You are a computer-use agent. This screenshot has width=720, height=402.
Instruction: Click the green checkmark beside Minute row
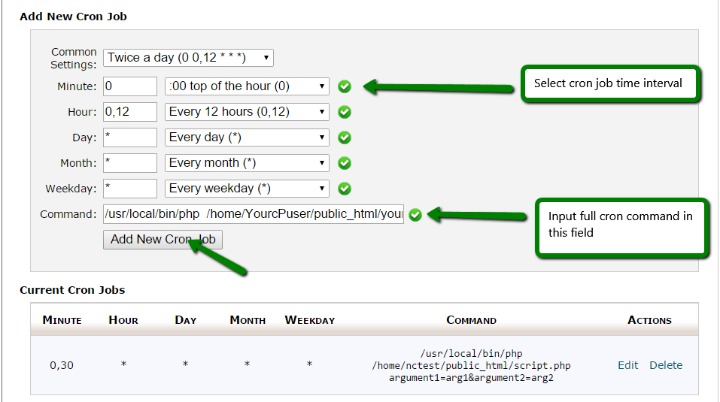pyautogui.click(x=344, y=86)
